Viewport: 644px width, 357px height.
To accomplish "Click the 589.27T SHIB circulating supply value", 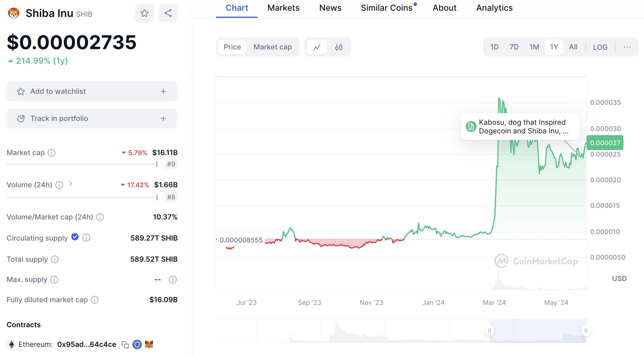I will (x=154, y=238).
